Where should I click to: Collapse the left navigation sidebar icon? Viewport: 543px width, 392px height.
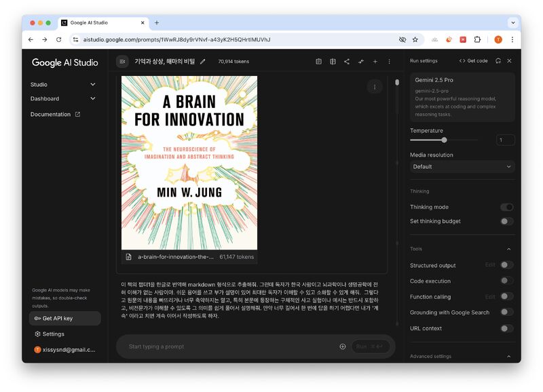tap(122, 62)
